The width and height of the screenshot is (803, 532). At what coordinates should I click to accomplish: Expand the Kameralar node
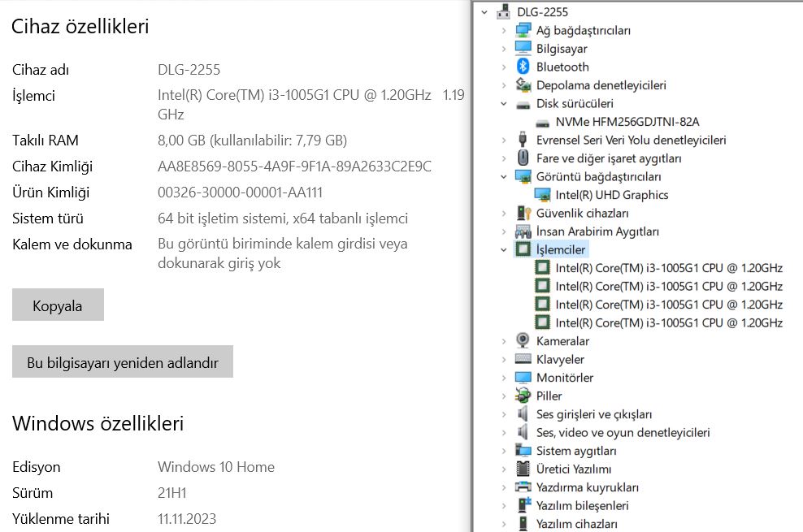tap(504, 341)
